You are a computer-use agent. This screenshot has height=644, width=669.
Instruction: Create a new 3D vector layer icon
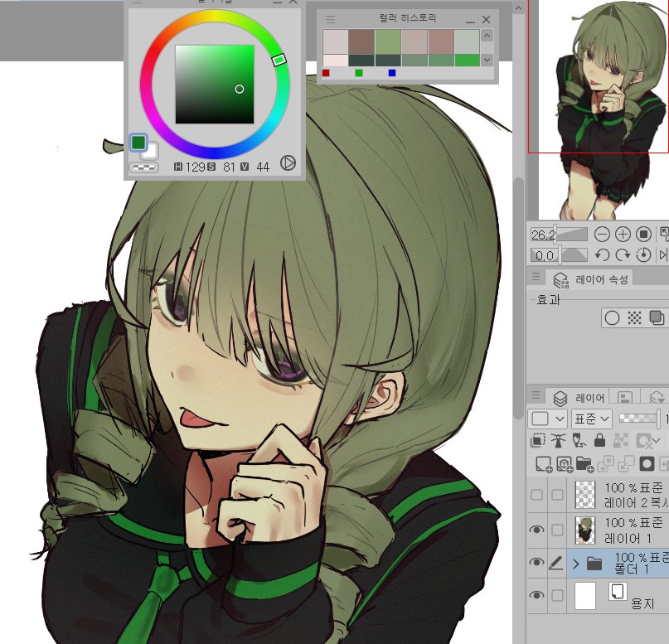pos(564,464)
